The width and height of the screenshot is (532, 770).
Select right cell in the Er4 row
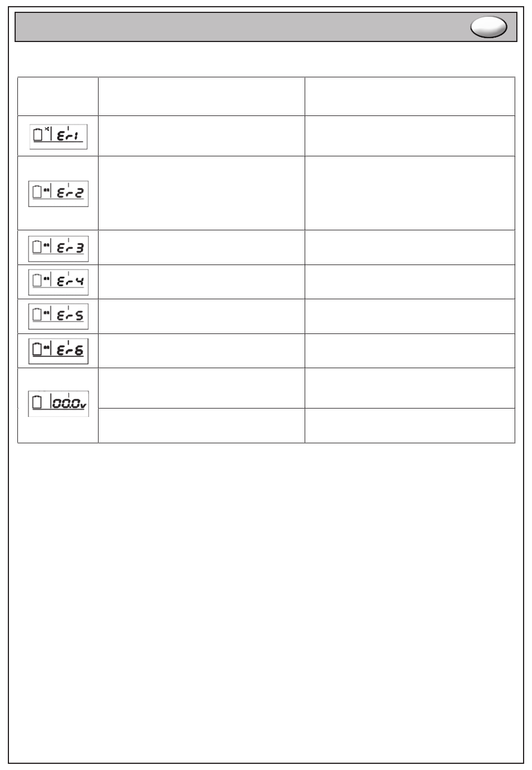(410, 282)
